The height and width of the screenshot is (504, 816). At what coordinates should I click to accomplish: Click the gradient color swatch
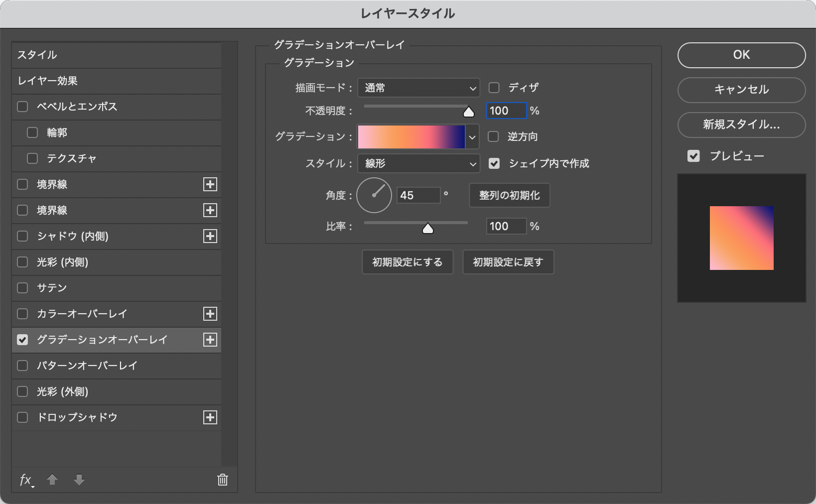[411, 137]
